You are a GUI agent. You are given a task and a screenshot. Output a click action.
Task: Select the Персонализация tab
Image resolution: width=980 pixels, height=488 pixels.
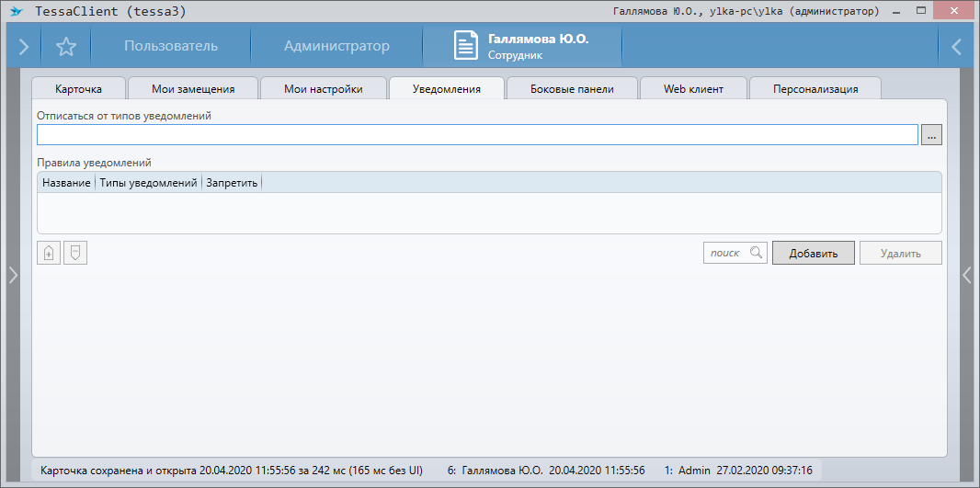pos(815,89)
